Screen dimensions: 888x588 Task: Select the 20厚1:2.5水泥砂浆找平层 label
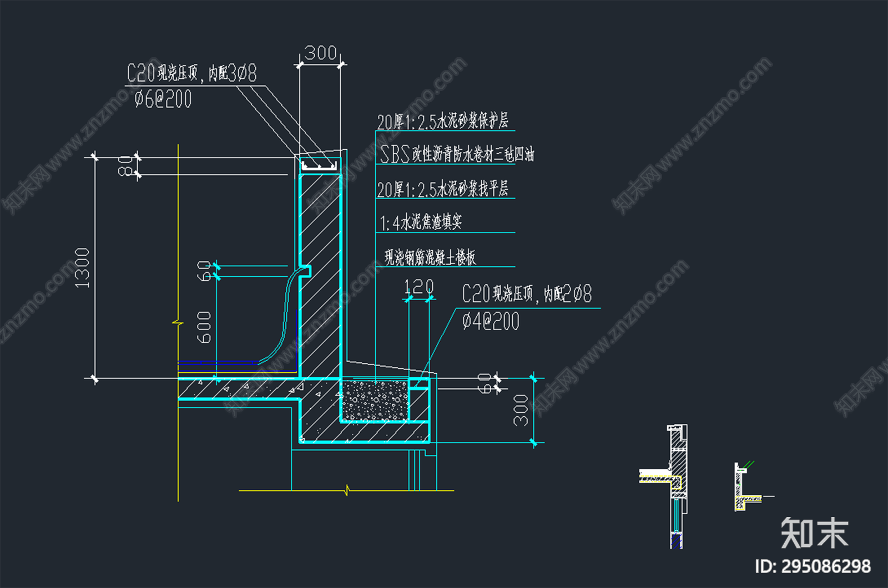[442, 189]
